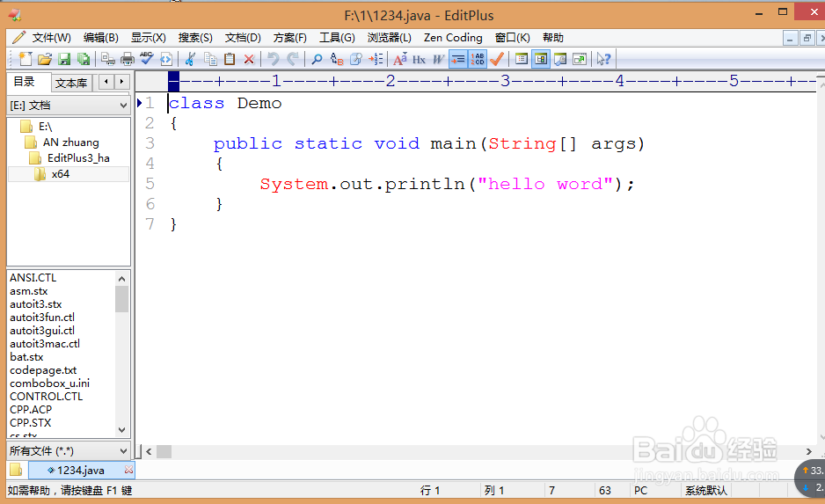The image size is (825, 504).
Task: Click the Undo arrow icon
Action: pyautogui.click(x=273, y=59)
